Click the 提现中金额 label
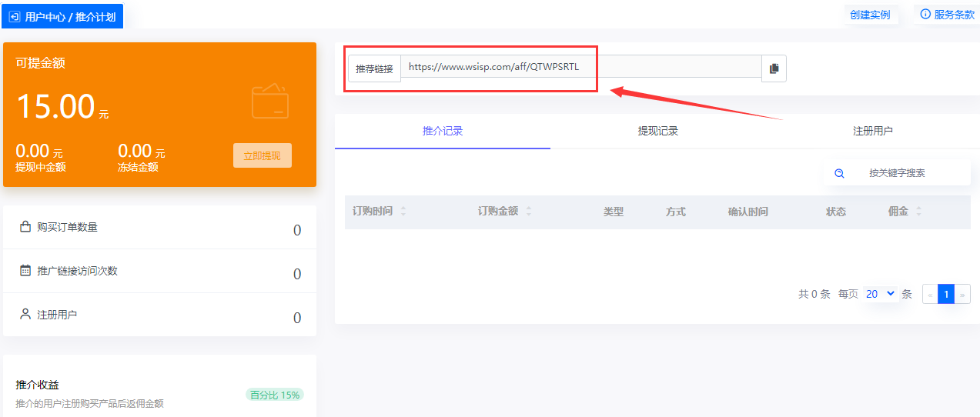Viewport: 980px width, 417px height. tap(41, 167)
